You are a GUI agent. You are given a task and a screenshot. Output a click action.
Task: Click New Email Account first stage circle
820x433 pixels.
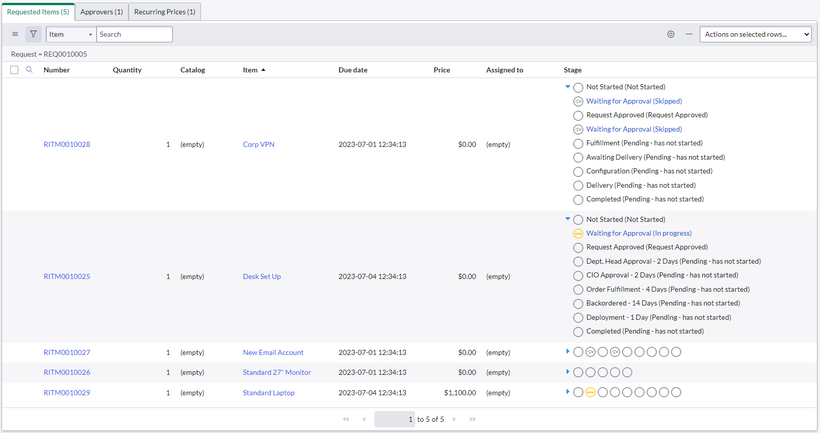[578, 352]
